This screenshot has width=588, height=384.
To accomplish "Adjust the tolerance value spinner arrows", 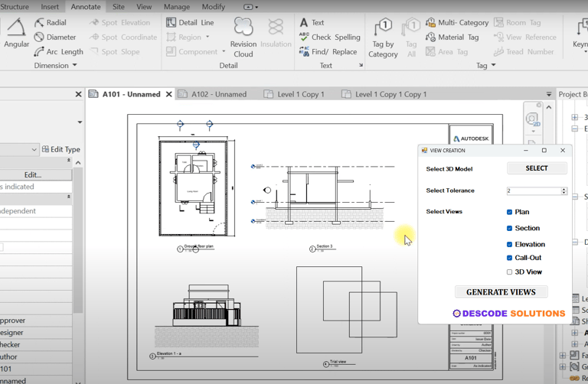I will [x=564, y=190].
